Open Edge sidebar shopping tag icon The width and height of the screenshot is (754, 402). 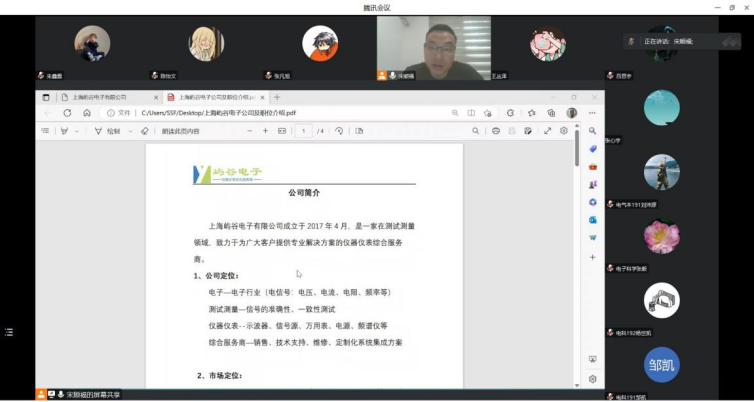click(x=593, y=148)
